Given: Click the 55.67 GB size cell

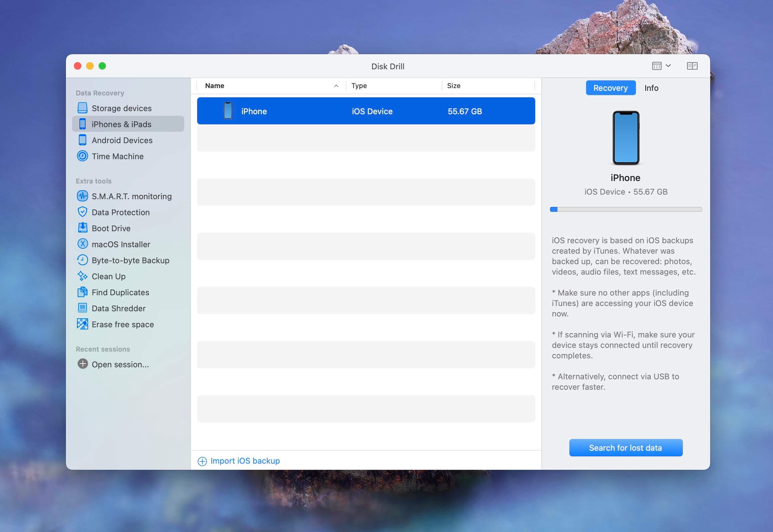Looking at the screenshot, I should (464, 111).
